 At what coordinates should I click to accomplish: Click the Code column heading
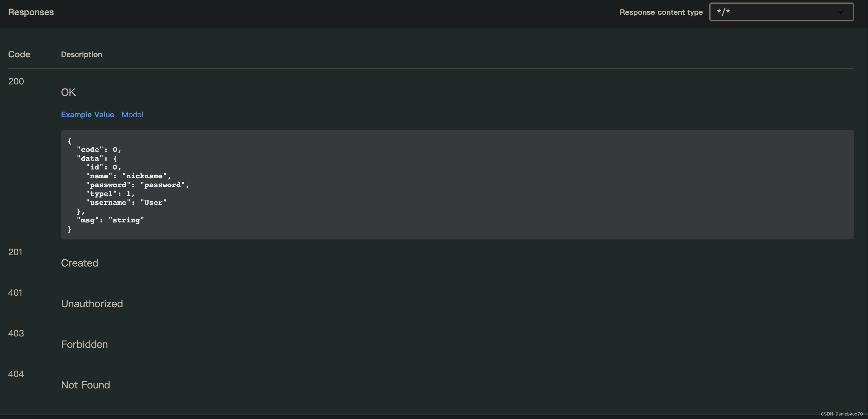coord(19,54)
